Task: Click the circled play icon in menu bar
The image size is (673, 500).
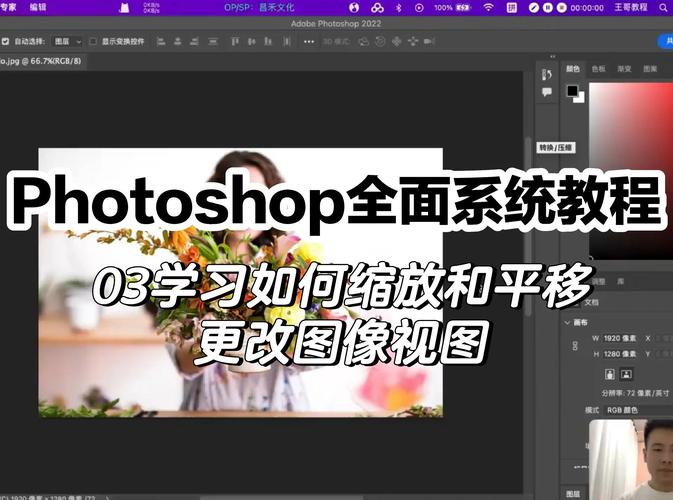Action: [x=419, y=7]
